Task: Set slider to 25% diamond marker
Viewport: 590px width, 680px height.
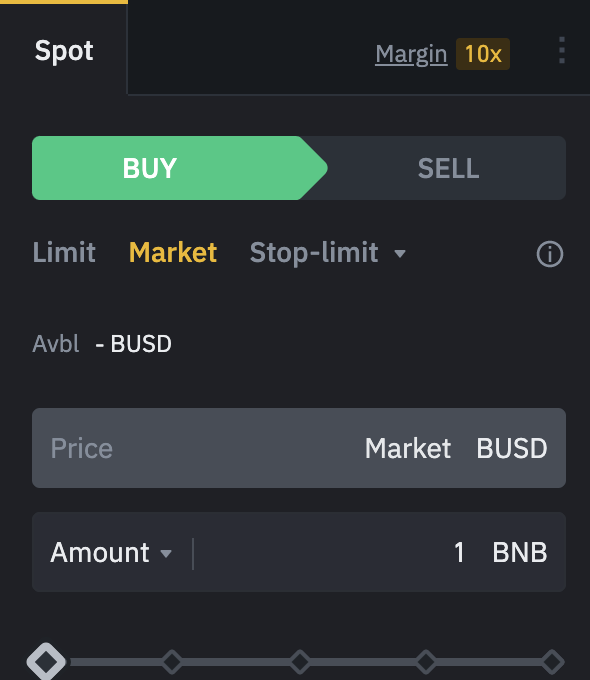Action: (172, 662)
